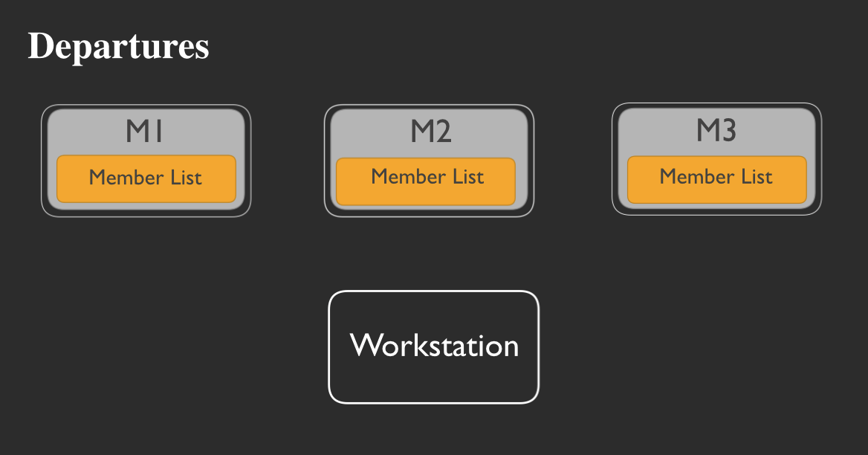Screen dimensions: 868x455
Task: Click the 'List' word in M1's list
Action: 184,178
